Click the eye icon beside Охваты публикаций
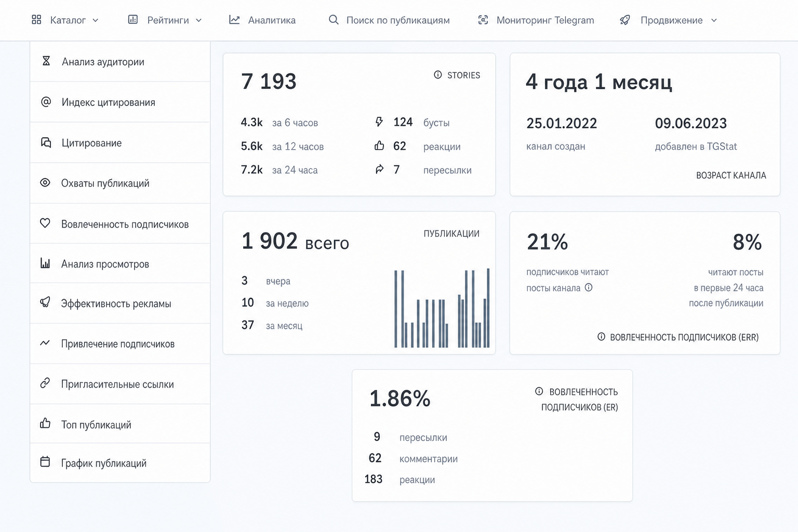The image size is (798, 532). click(x=45, y=183)
